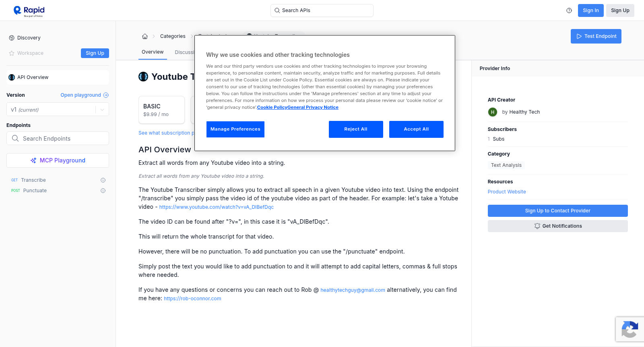Open Cookie Policy link
Viewport: 644px width, 347px height.
(x=272, y=107)
